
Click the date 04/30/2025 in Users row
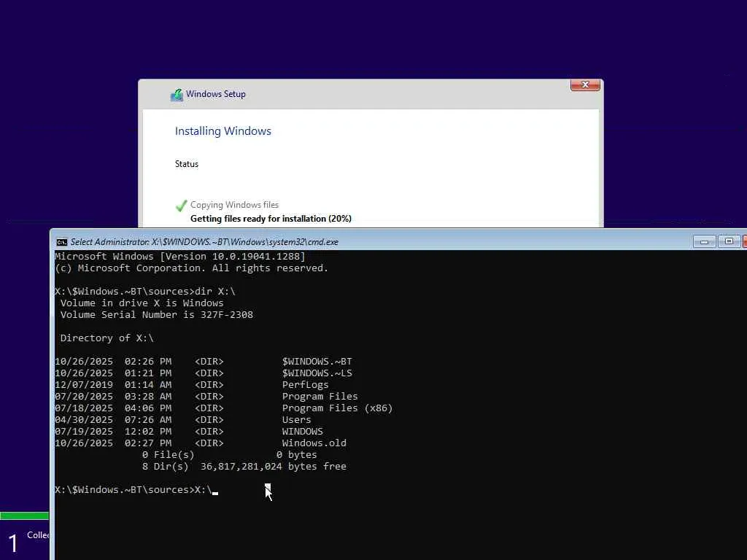[84, 419]
